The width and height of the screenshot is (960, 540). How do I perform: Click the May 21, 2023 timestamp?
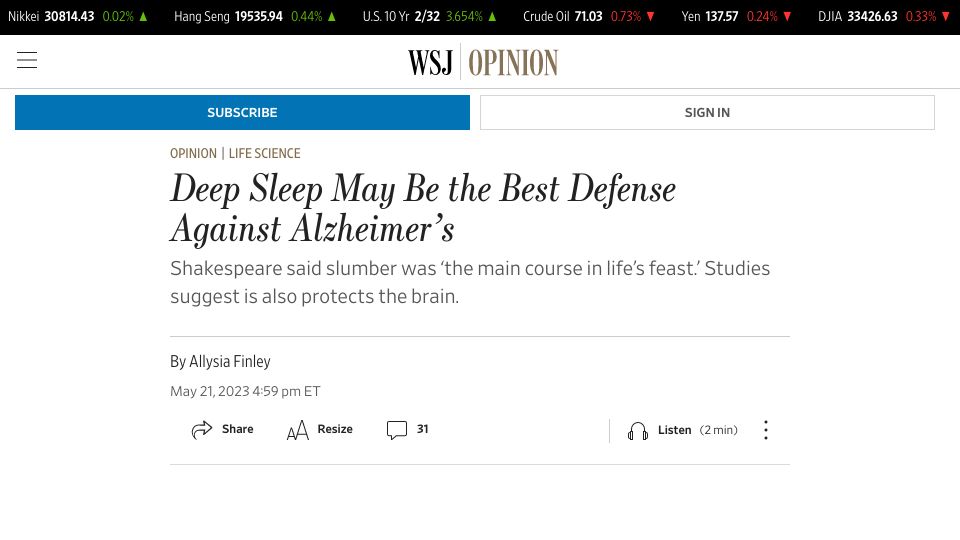245,391
